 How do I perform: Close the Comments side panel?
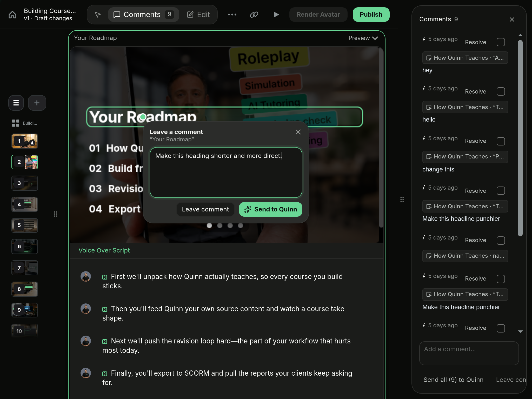click(512, 19)
